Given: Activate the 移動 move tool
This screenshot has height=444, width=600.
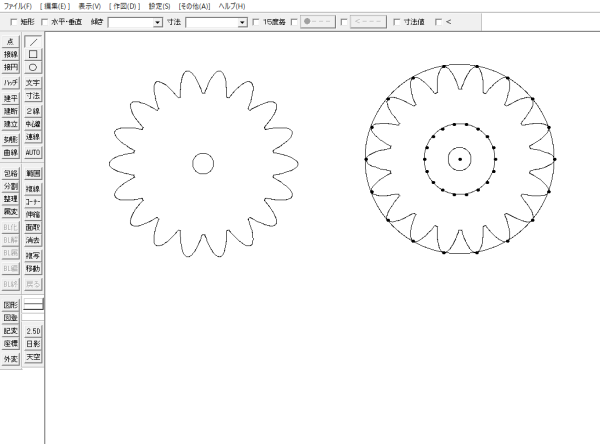Looking at the screenshot, I should coord(33,269).
